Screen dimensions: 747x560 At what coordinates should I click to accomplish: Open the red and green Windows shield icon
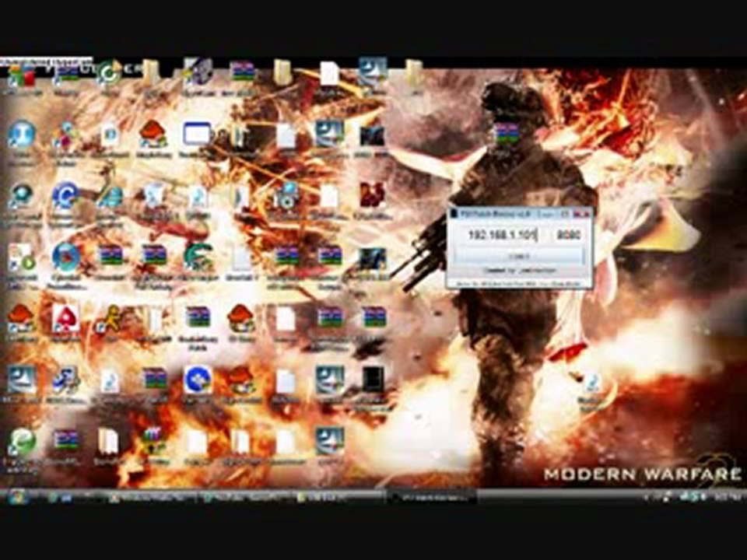22,75
